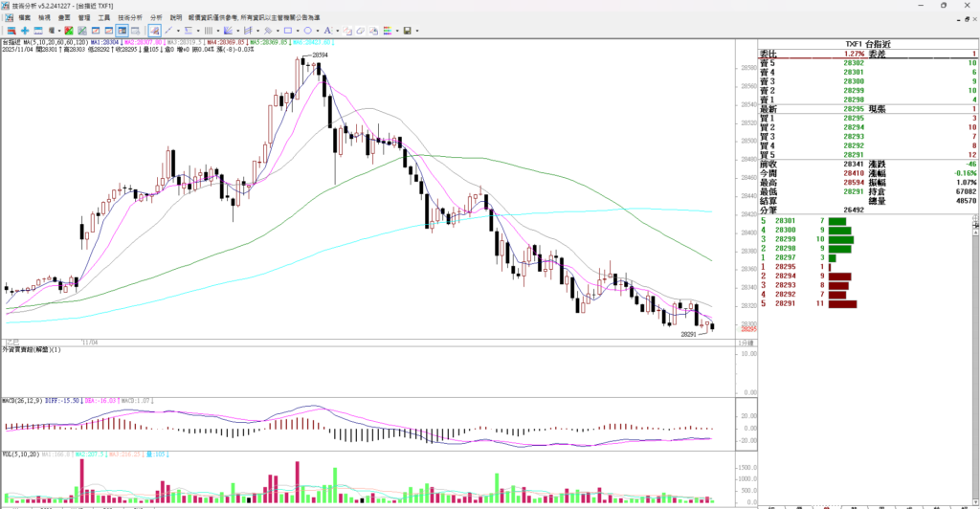Expand the dropdown arrow next to rectangle tool
The height and width of the screenshot is (509, 980).
[298, 31]
